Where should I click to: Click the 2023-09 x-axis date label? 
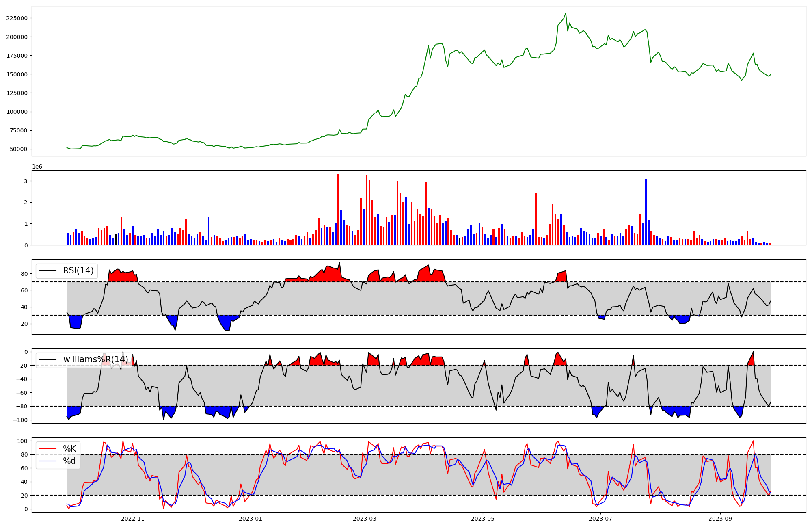tap(720, 519)
